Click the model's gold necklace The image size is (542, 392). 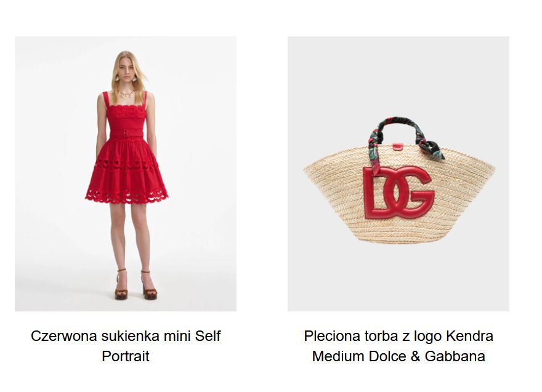126,94
